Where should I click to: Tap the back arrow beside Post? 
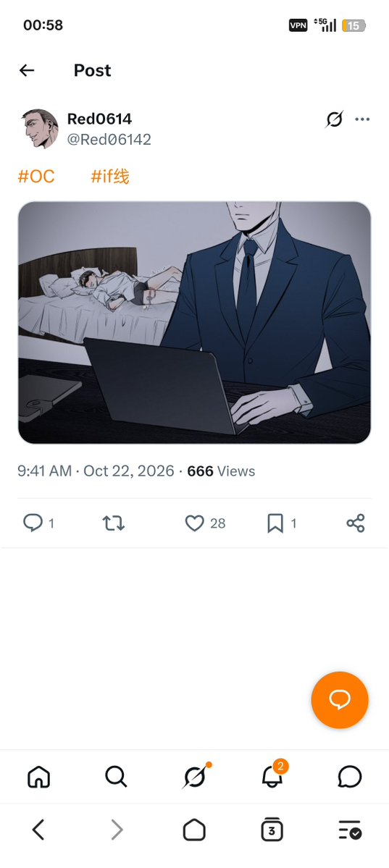tap(27, 70)
